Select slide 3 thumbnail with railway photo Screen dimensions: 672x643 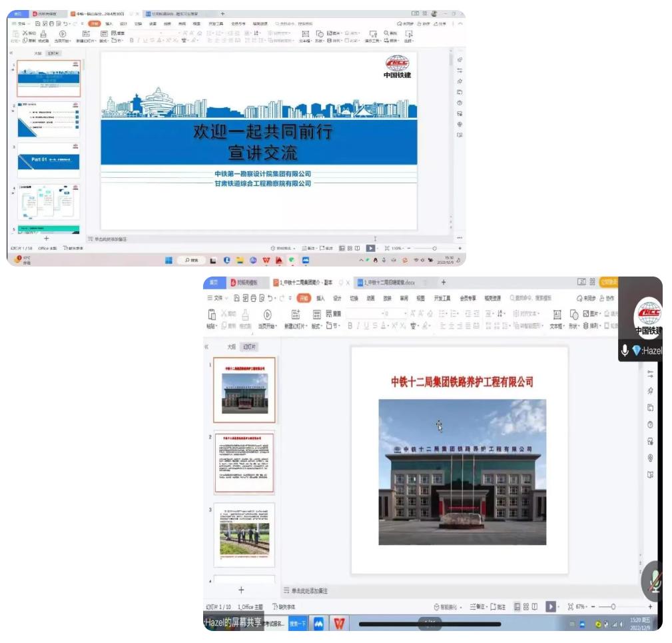(244, 534)
